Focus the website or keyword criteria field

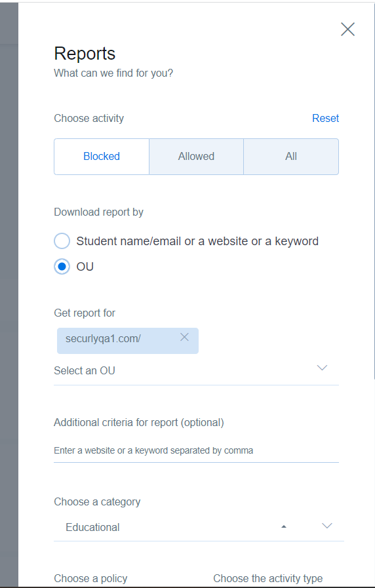196,450
